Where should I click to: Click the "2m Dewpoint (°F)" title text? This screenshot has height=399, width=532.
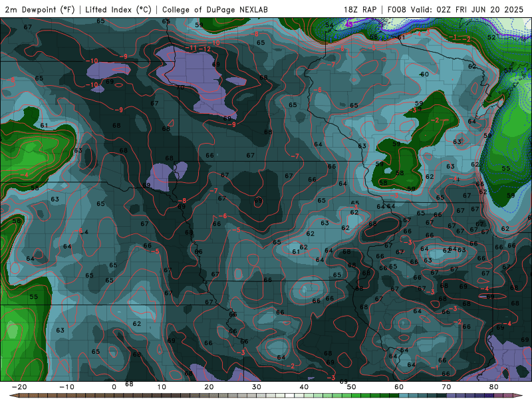click(40, 9)
